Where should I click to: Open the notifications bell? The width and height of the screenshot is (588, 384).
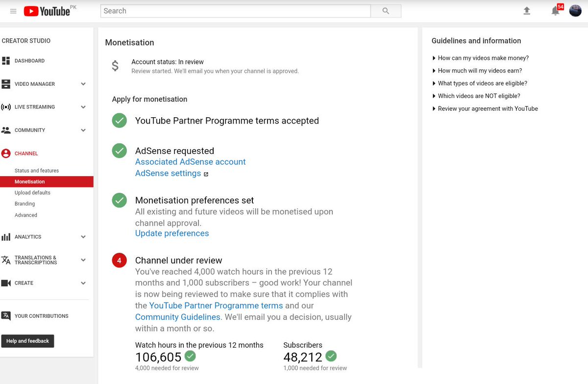(555, 11)
